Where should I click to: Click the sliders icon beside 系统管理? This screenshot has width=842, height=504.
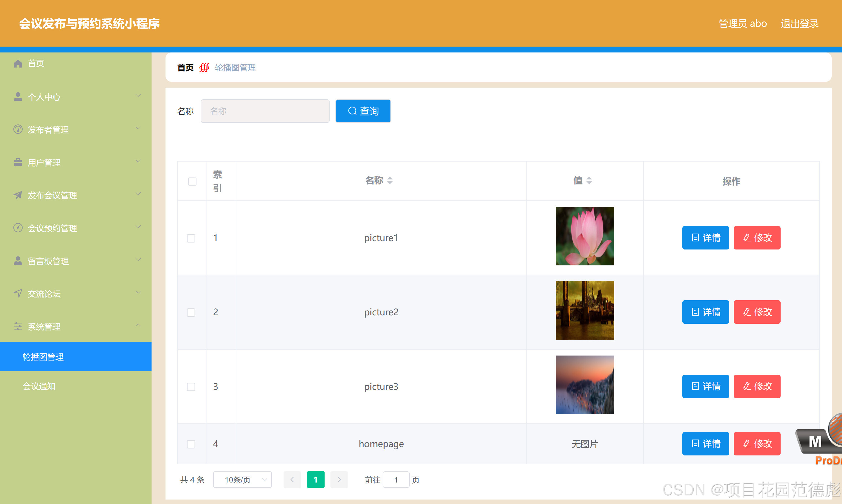coord(18,327)
